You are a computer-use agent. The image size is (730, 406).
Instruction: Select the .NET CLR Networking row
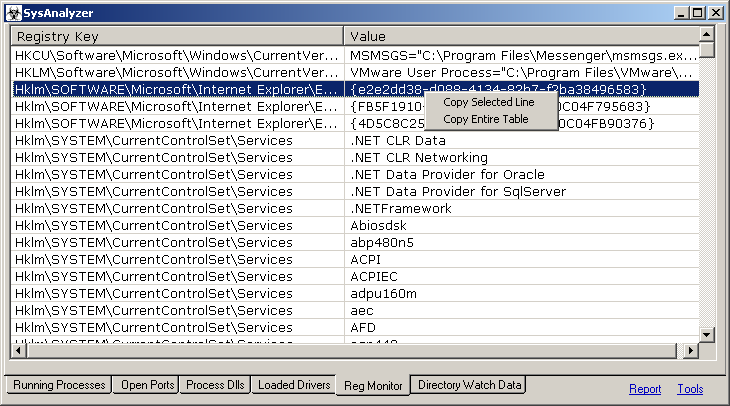(355, 158)
